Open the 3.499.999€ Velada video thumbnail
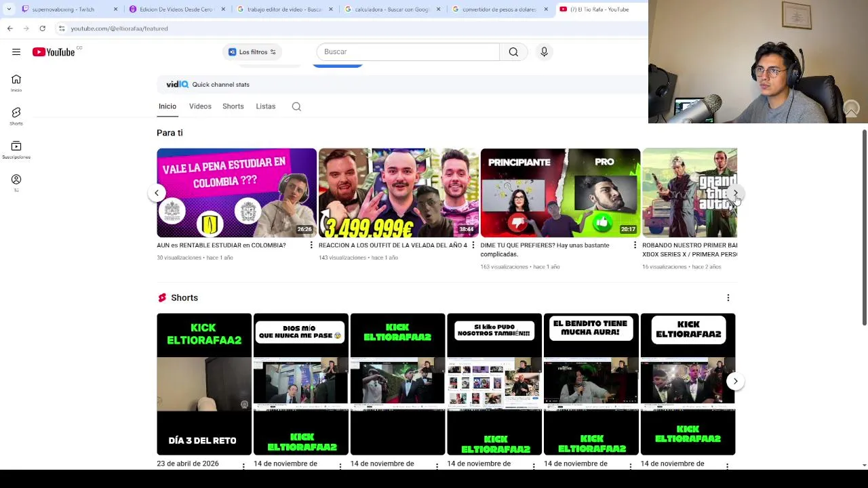Screen dimensions: 868x488 pyautogui.click(x=399, y=193)
